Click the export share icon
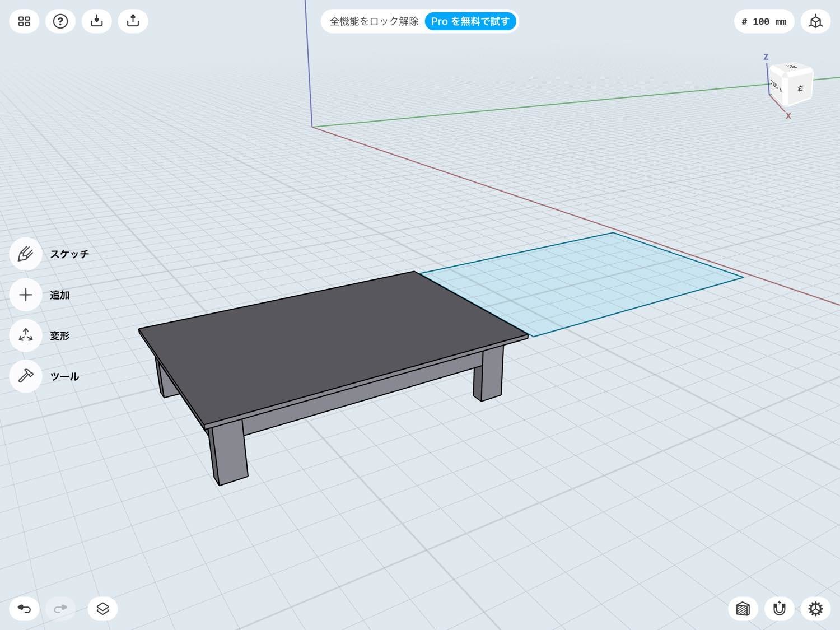840x630 pixels. point(133,21)
